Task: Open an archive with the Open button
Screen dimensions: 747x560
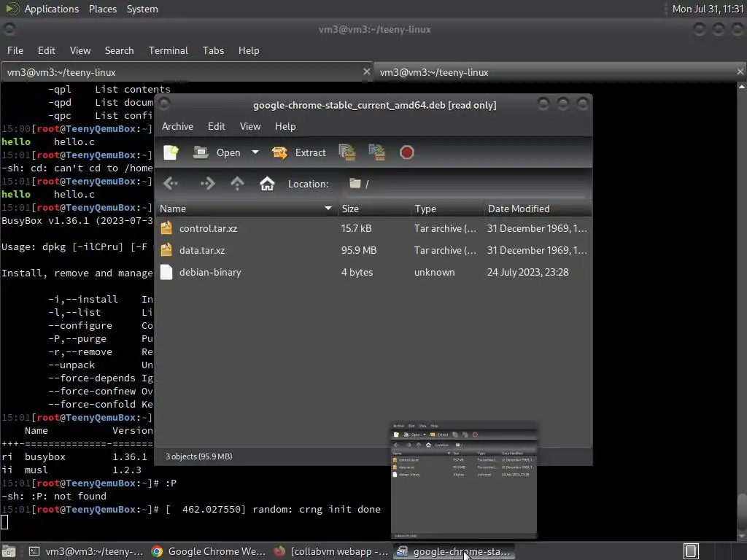Action: coord(217,152)
